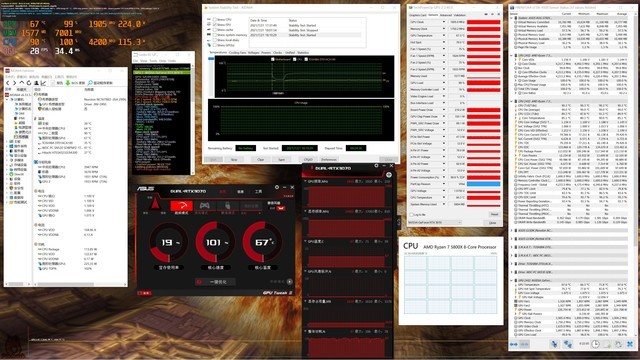The image size is (640, 360).
Task: Select Gaming mode controller icon in GPU Tweak
Action: click(x=204, y=205)
